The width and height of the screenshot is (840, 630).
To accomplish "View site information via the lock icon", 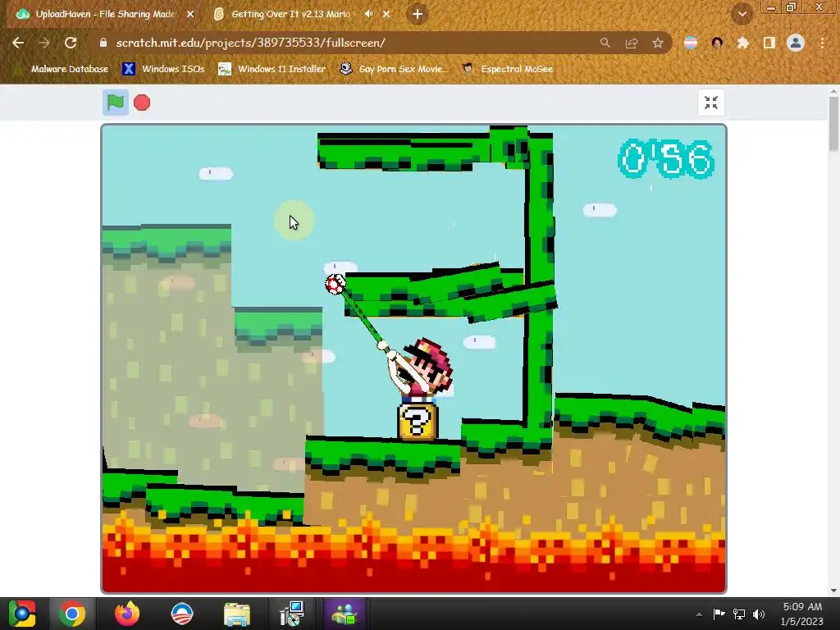I will click(103, 43).
